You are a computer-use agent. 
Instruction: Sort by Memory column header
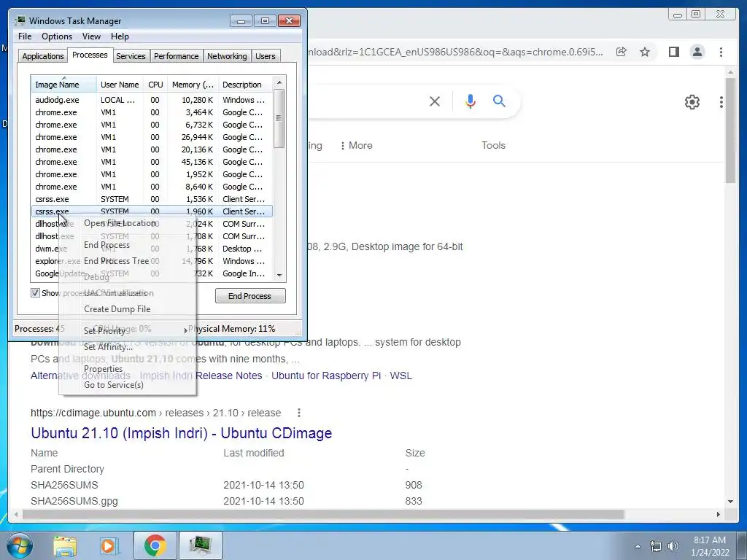[193, 85]
